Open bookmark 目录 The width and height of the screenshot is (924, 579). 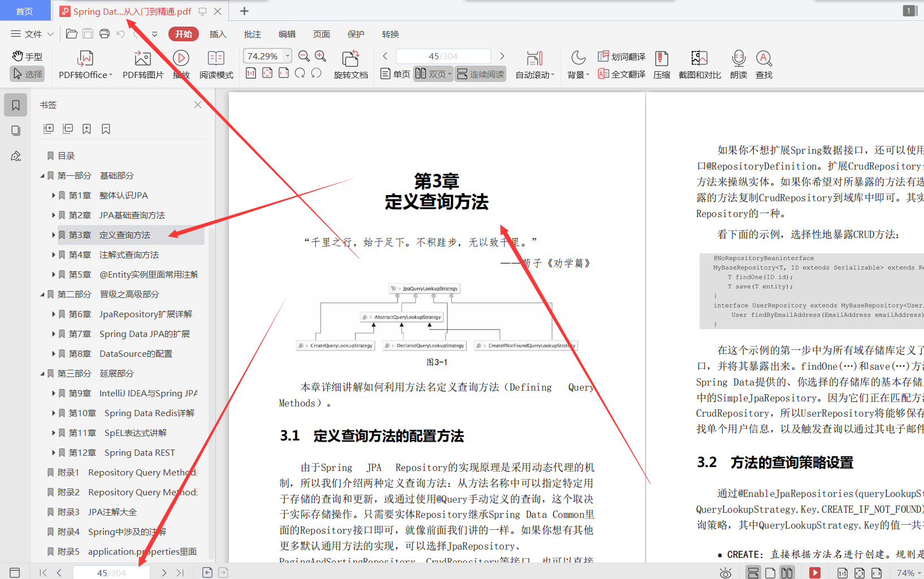66,156
